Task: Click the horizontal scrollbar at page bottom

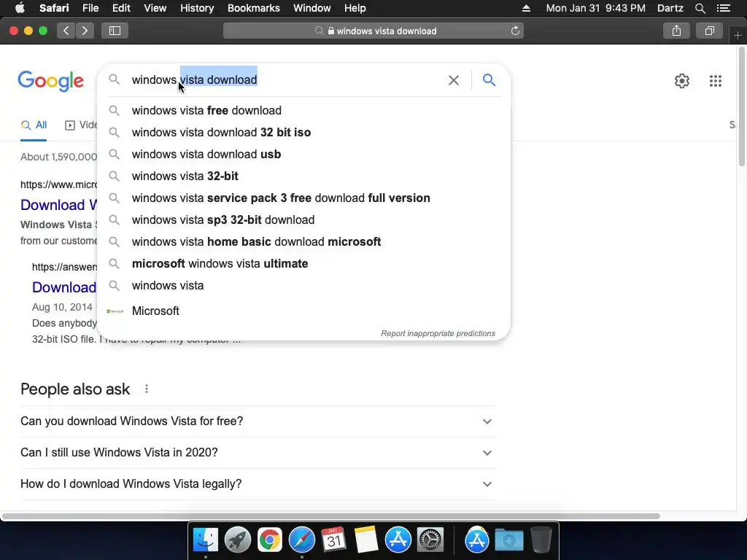Action: [x=330, y=516]
